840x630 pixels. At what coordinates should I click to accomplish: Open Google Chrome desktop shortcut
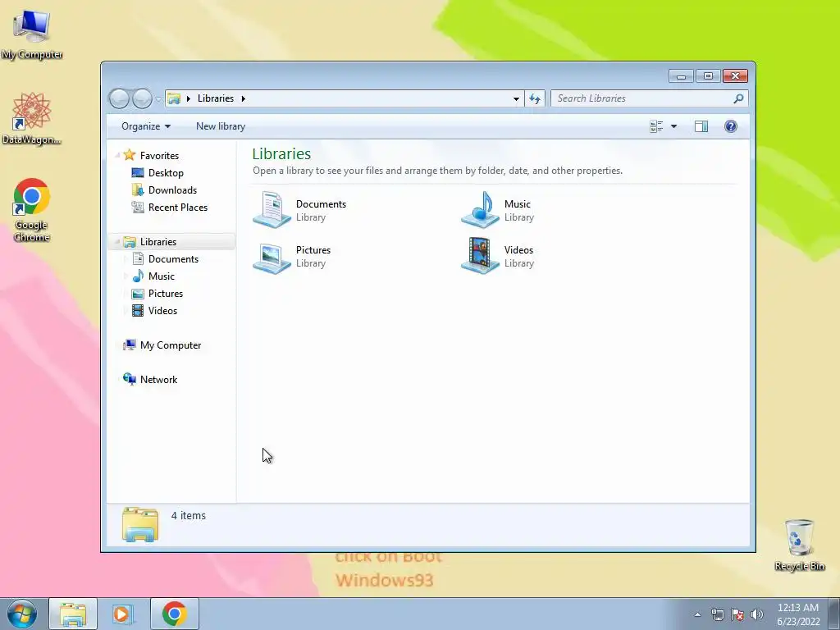pos(32,210)
